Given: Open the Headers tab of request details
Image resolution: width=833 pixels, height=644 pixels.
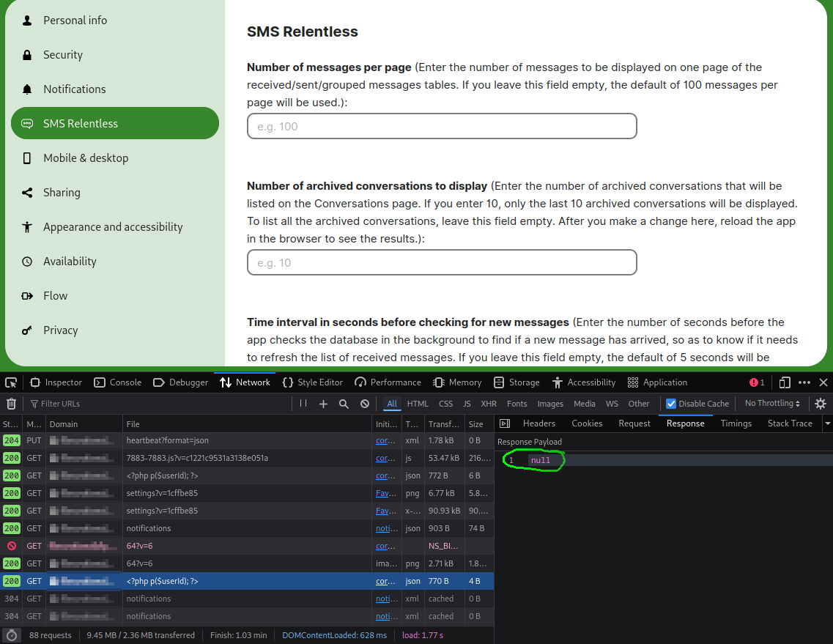Looking at the screenshot, I should (538, 423).
